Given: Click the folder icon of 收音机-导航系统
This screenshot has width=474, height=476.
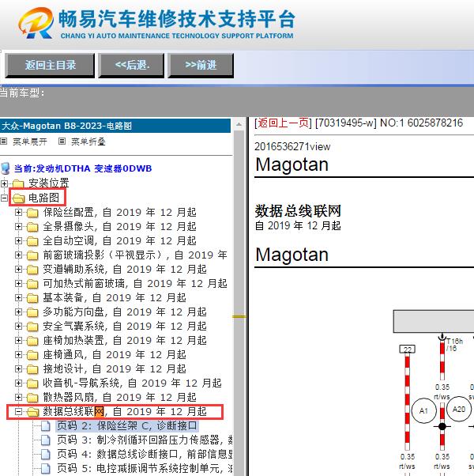Looking at the screenshot, I should click(32, 383).
